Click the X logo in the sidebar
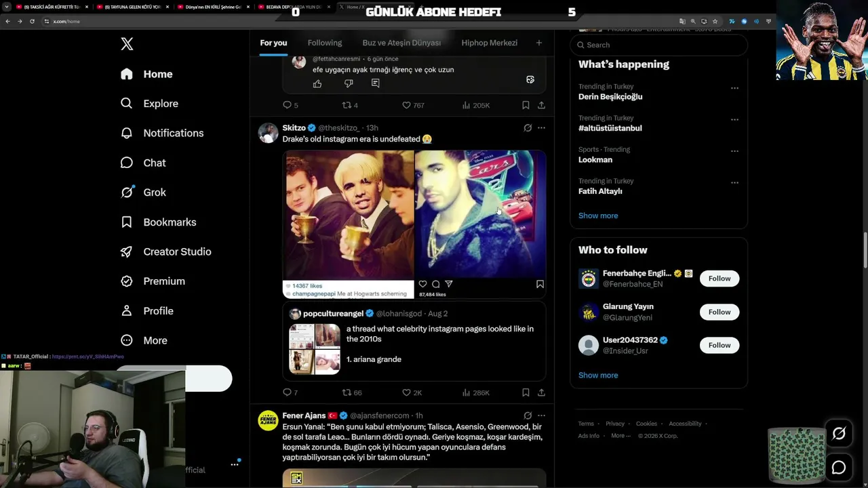This screenshot has width=868, height=488. [127, 44]
